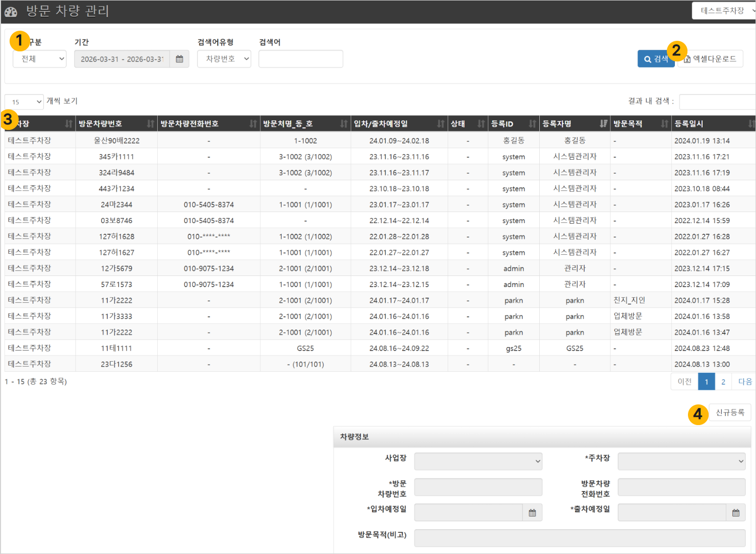Click the 다음 pagination button

745,382
